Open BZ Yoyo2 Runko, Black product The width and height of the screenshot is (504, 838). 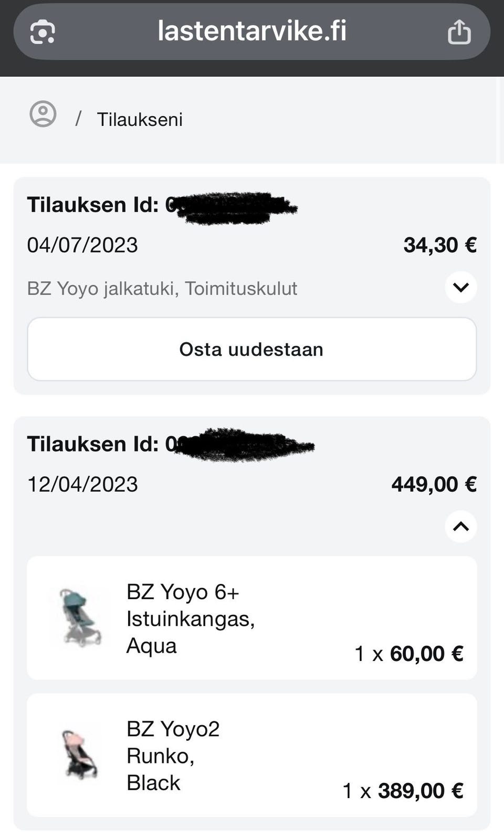point(173,756)
